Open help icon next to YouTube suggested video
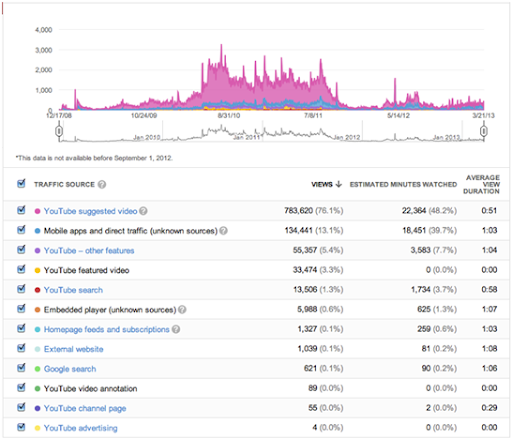 click(143, 211)
